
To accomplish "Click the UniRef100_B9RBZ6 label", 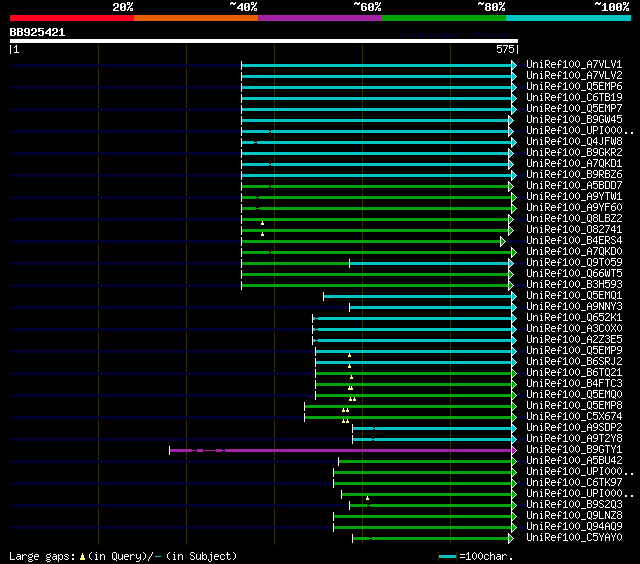I will tap(574, 175).
